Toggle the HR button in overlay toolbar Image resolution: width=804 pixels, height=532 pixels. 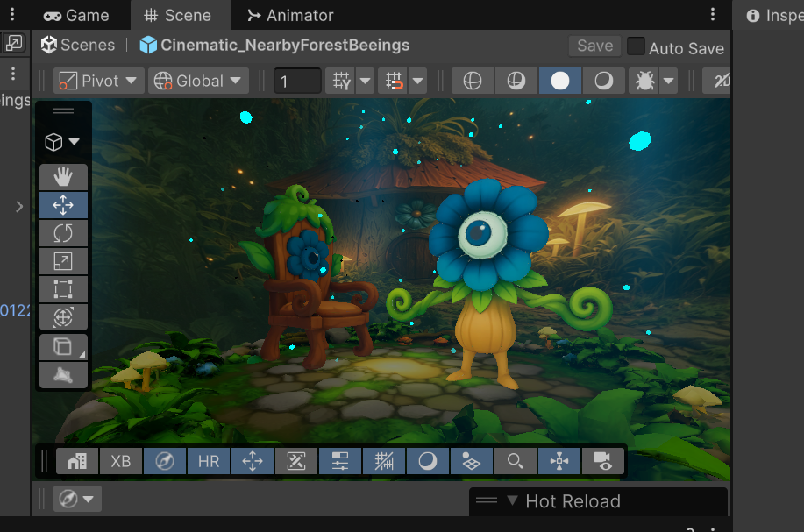208,461
